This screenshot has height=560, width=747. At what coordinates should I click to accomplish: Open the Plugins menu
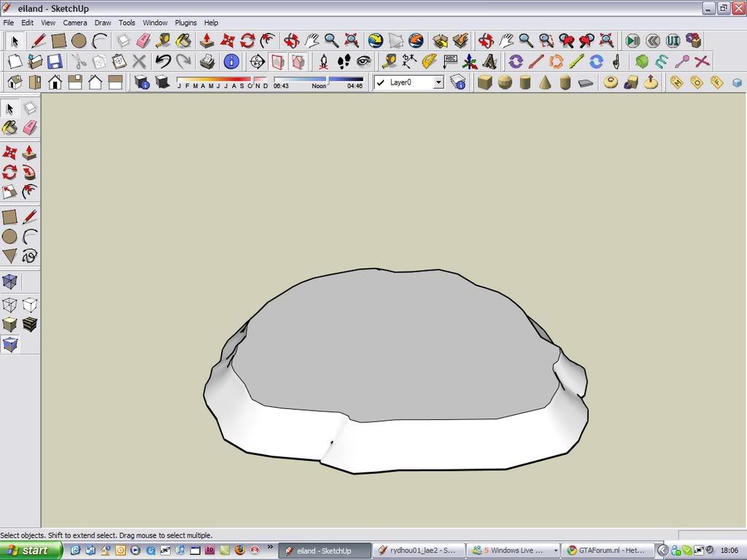pyautogui.click(x=186, y=23)
